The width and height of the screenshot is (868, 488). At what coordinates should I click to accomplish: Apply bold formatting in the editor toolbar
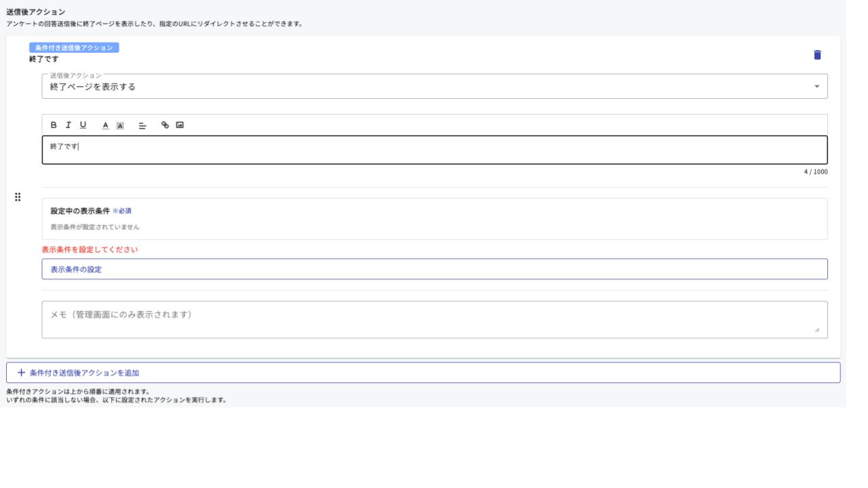tap(54, 125)
